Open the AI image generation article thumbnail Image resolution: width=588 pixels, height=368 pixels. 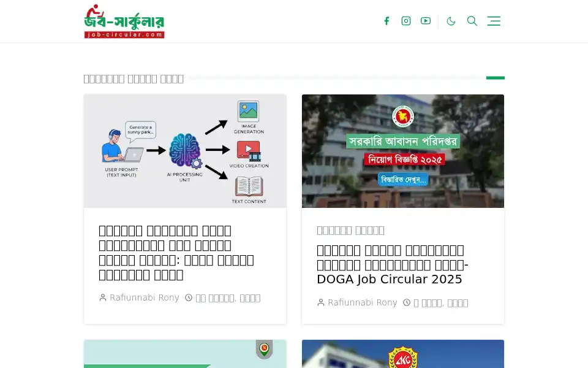pos(185,151)
